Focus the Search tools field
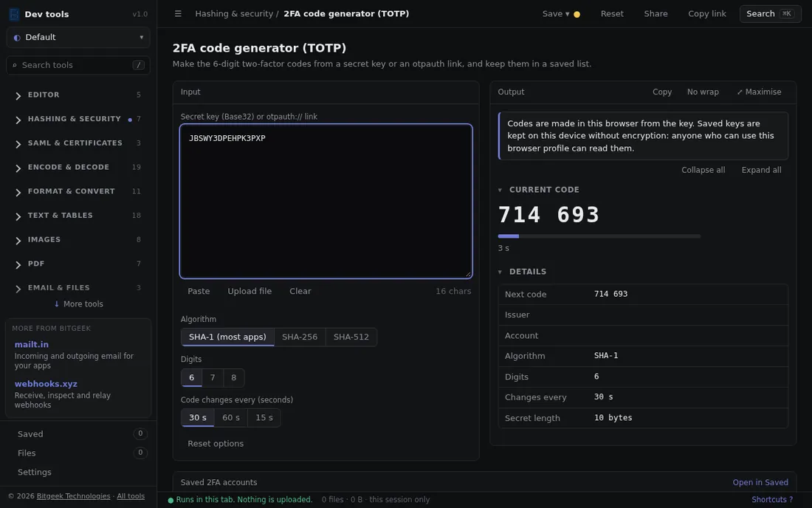 [x=78, y=65]
